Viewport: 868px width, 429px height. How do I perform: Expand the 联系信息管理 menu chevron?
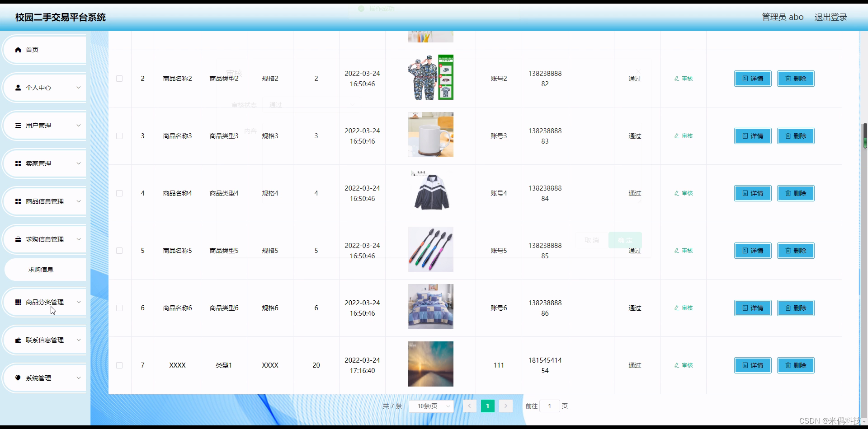[x=79, y=340]
